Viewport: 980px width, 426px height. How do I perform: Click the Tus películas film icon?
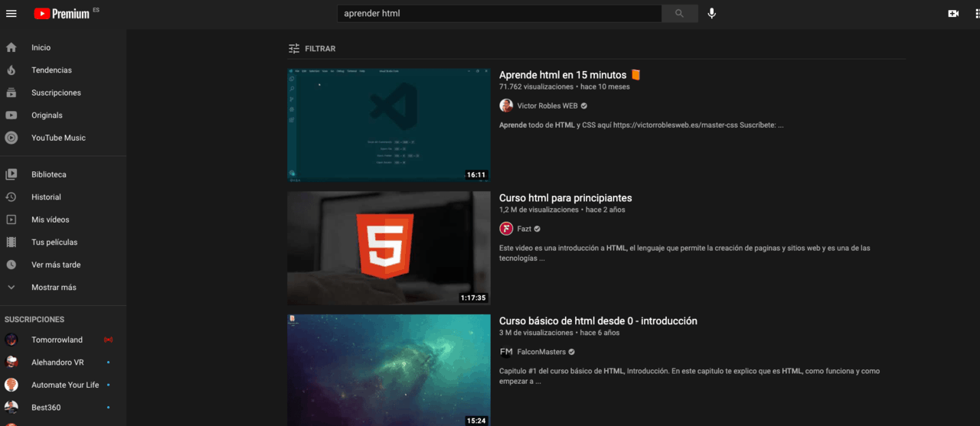point(11,242)
